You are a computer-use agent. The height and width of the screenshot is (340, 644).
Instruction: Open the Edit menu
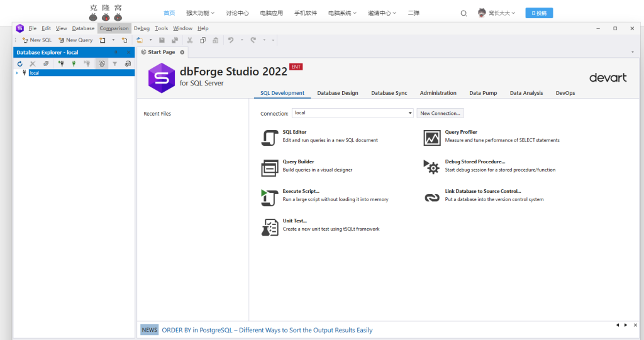click(x=46, y=28)
